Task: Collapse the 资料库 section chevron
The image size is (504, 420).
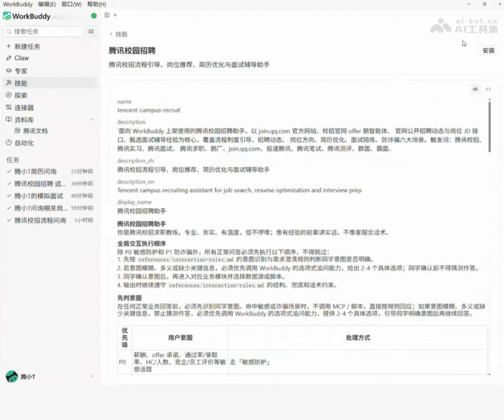Action: tap(92, 119)
